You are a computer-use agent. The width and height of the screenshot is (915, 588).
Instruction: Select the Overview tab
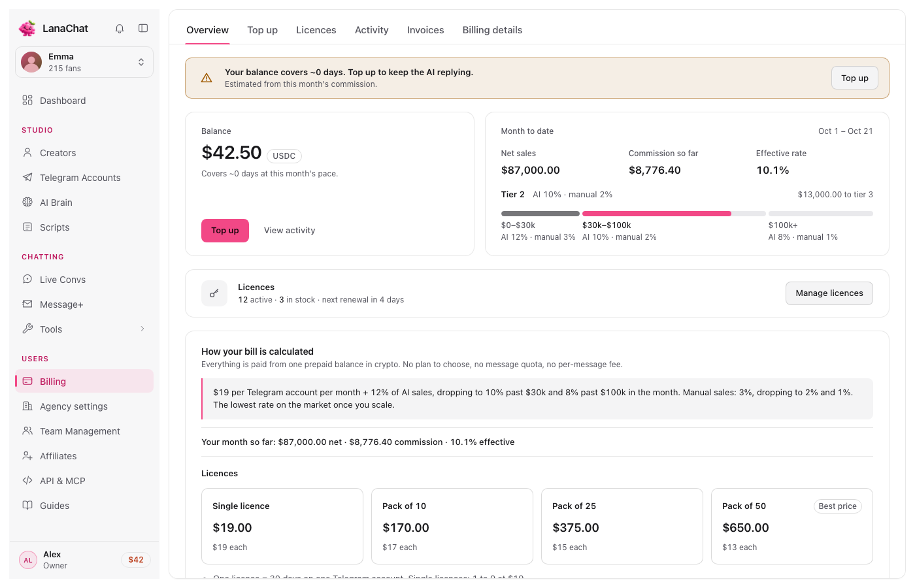(x=207, y=30)
